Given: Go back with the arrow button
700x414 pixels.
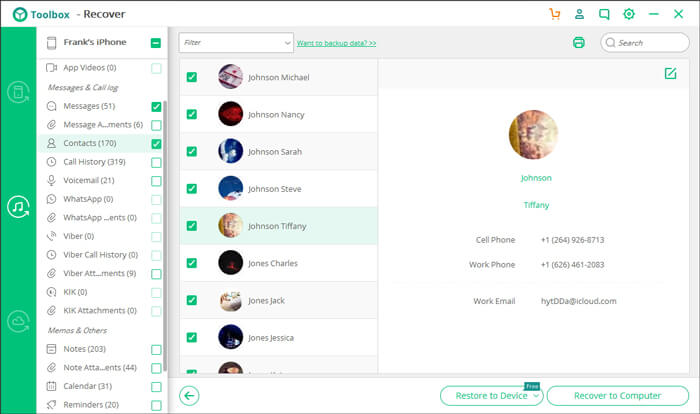Looking at the screenshot, I should pos(189,396).
